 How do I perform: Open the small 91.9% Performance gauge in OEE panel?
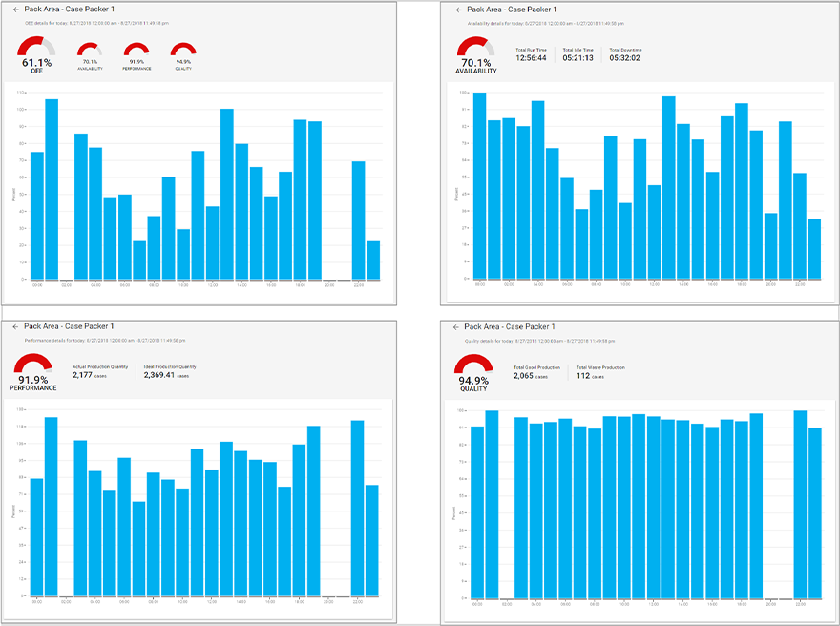point(136,54)
